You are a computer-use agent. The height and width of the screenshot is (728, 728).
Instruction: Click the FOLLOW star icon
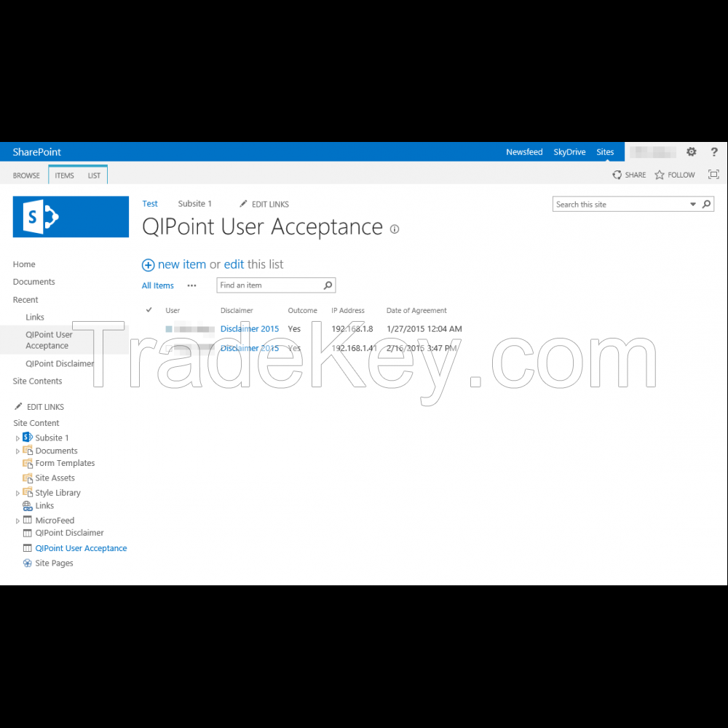(660, 175)
